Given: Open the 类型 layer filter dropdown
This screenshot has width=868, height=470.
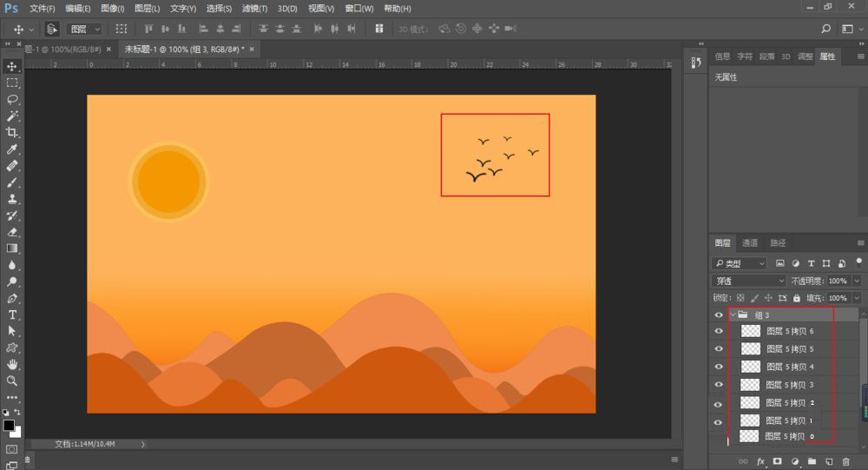Looking at the screenshot, I should pos(740,263).
